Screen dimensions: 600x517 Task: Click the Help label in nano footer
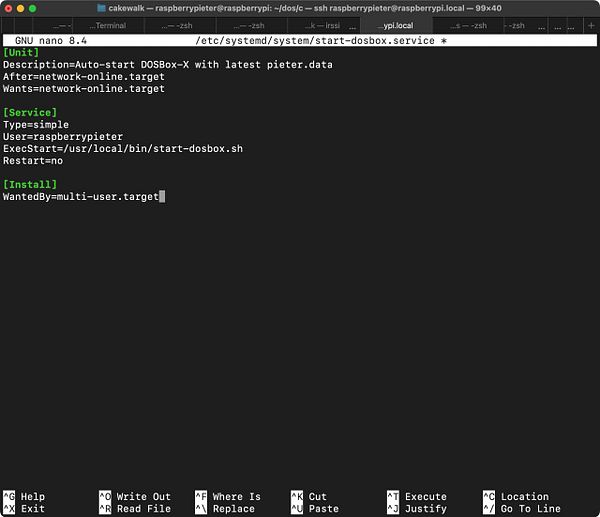pyautogui.click(x=33, y=497)
